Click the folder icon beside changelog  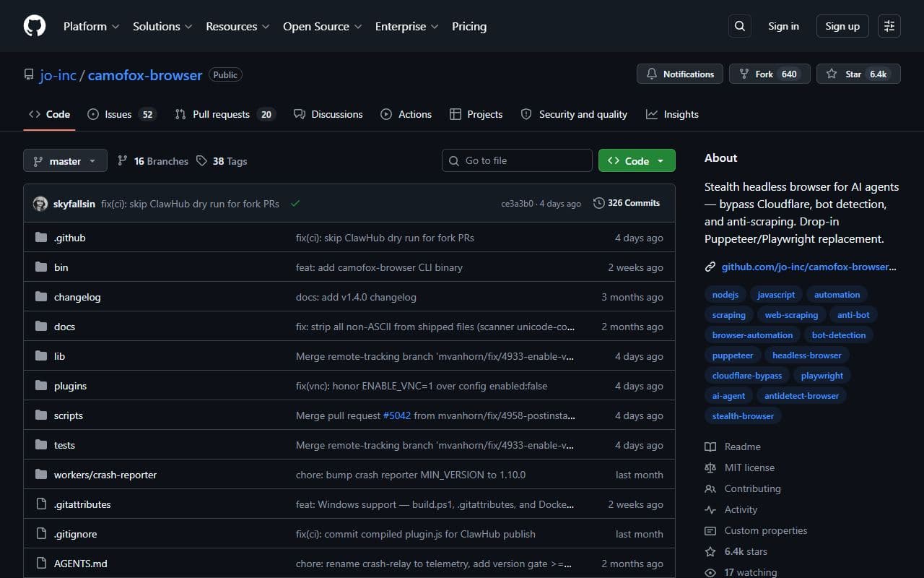[41, 297]
